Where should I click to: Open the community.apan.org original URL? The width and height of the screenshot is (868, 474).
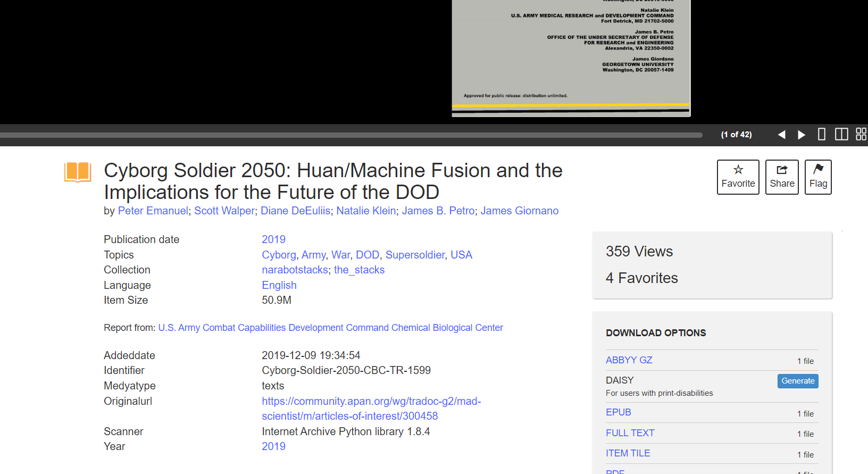click(371, 409)
